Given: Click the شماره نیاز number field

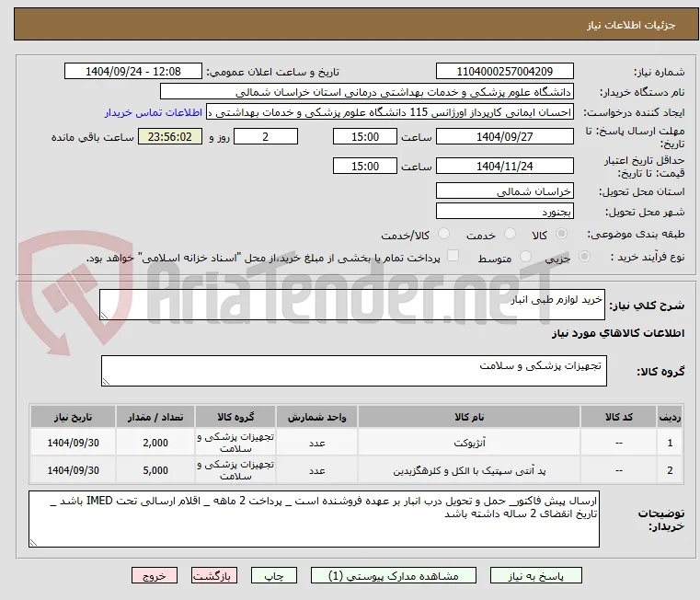Looking at the screenshot, I should 504,72.
